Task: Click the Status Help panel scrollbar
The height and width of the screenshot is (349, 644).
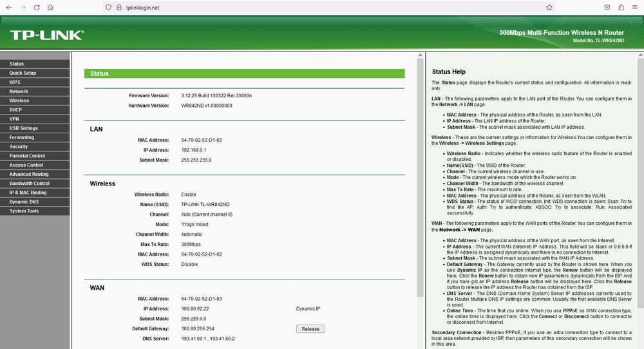Action: point(641,183)
